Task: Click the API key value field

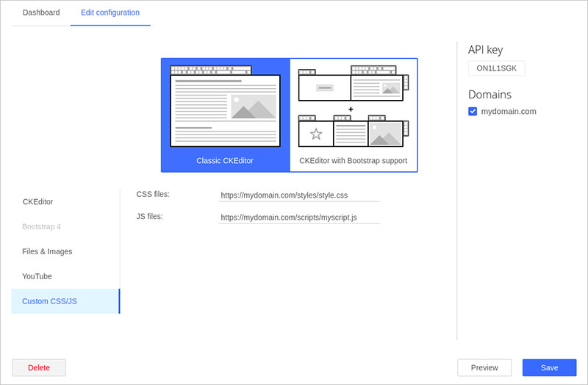Action: pyautogui.click(x=497, y=68)
